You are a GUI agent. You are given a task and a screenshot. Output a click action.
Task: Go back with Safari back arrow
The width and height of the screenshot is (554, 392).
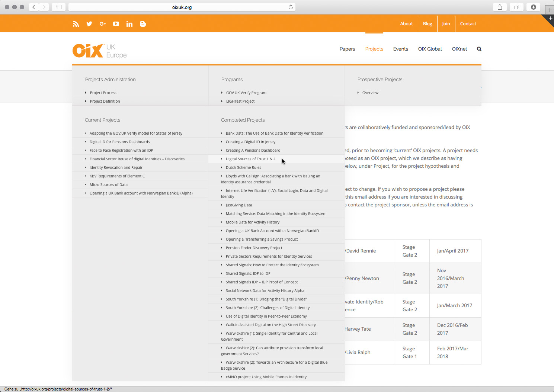click(x=34, y=7)
